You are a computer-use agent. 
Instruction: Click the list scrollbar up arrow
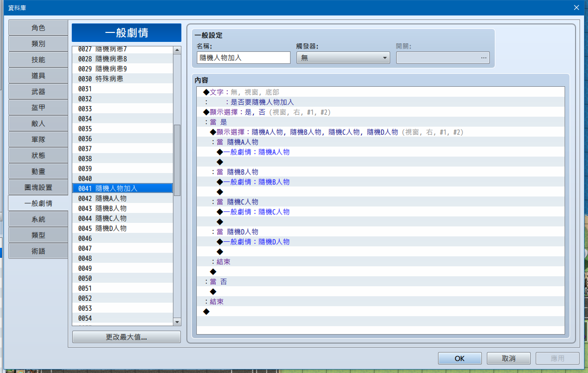point(177,50)
